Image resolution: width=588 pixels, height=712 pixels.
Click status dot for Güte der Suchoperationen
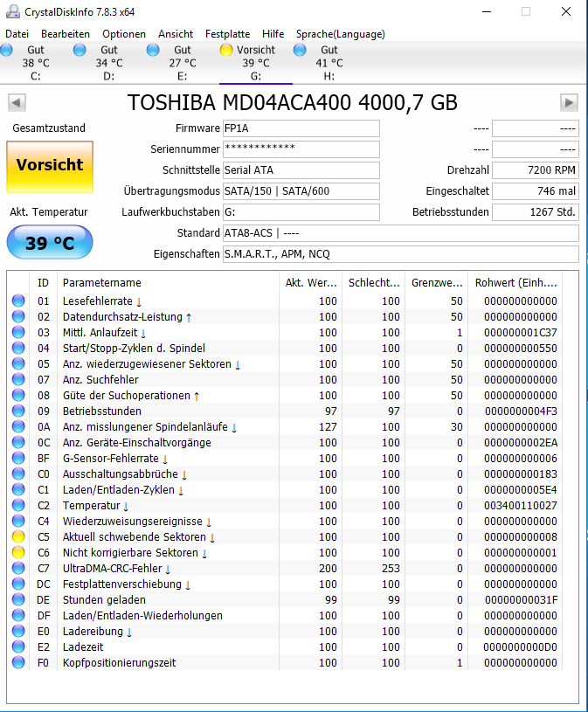(x=18, y=395)
